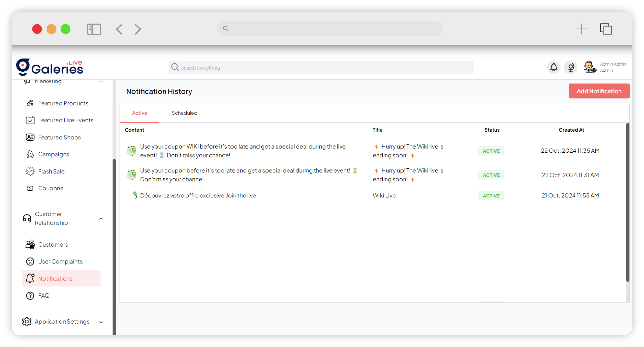This screenshot has width=644, height=347.
Task: Open Campaigns rocket icon item
Action: tap(53, 154)
